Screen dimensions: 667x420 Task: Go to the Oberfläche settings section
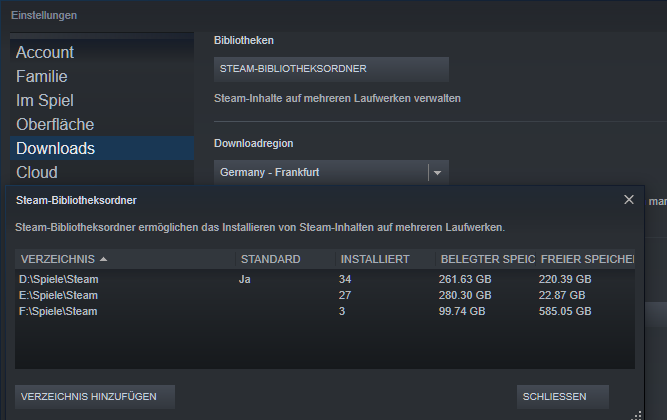102,124
